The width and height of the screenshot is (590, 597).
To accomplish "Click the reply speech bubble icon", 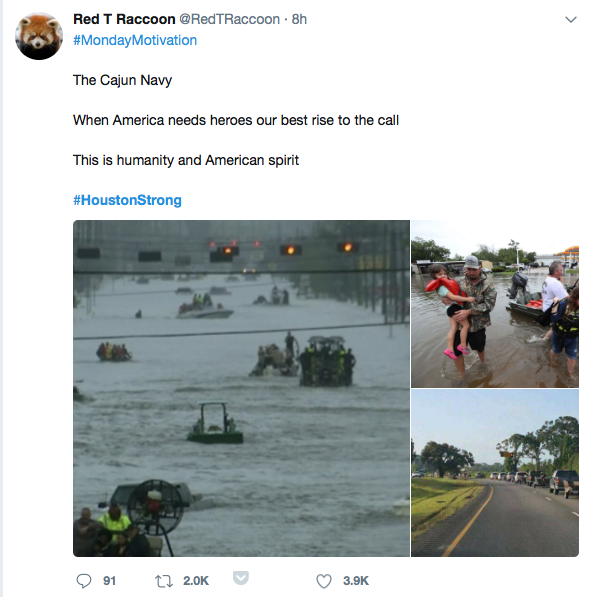I will [x=84, y=581].
